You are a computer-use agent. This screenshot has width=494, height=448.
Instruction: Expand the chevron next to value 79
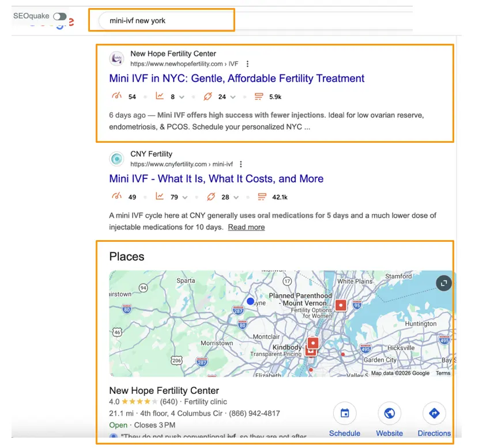coord(185,198)
